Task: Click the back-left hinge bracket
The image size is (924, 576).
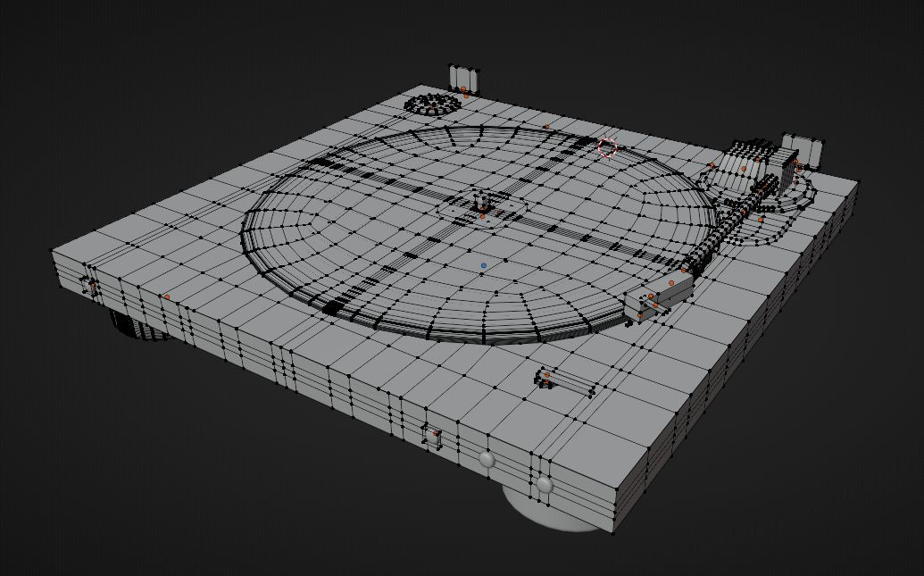Action: (464, 79)
